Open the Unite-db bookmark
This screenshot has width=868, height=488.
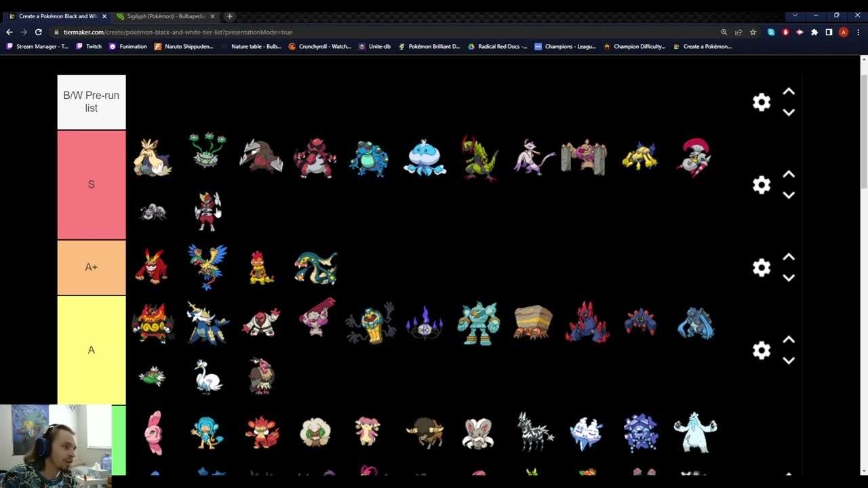(x=374, y=47)
